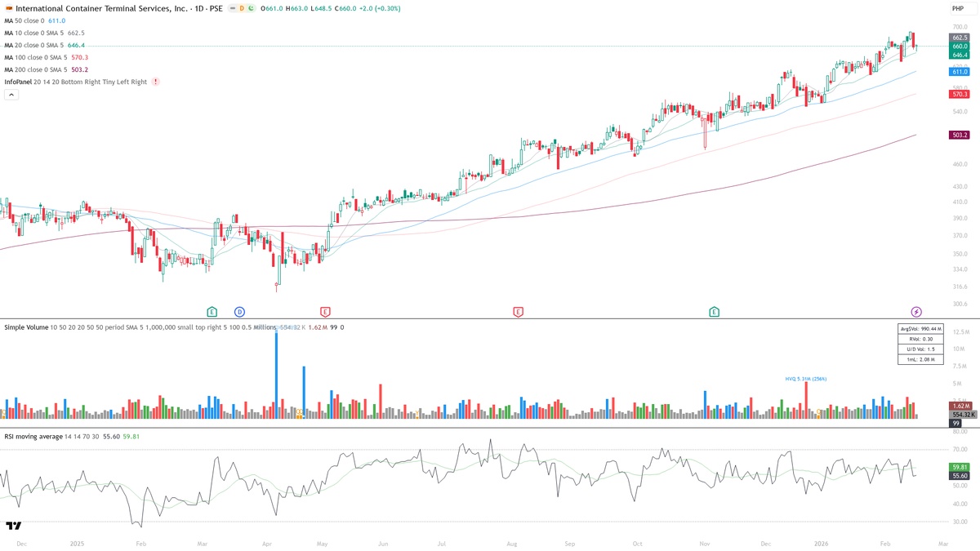The height and width of the screenshot is (551, 980).
Task: Click the maroon 503.2 MA price label
Action: pyautogui.click(x=960, y=135)
